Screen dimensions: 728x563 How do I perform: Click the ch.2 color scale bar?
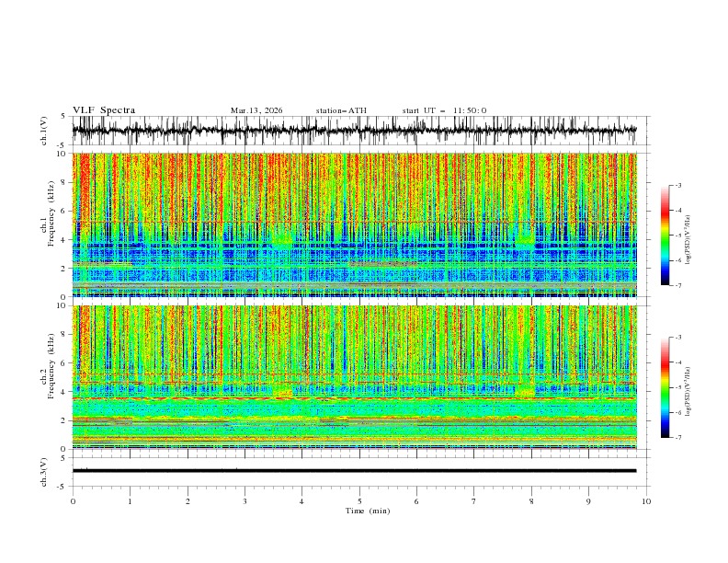click(x=665, y=387)
